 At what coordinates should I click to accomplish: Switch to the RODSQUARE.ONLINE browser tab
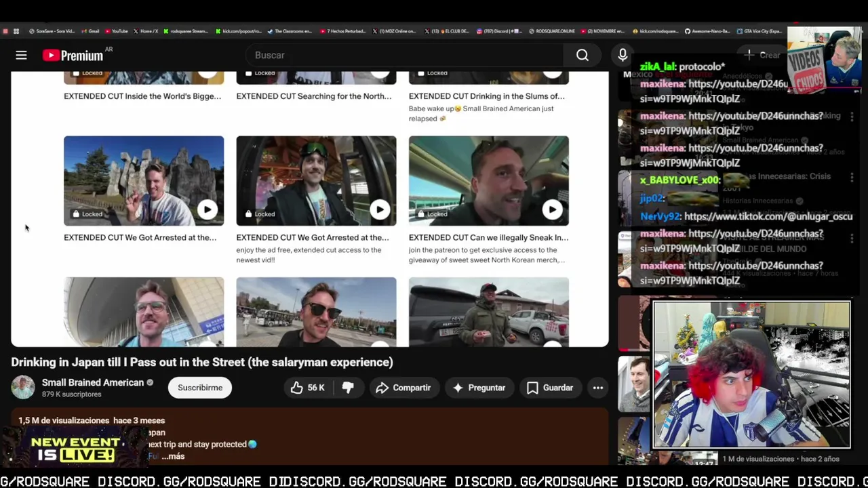pos(552,31)
